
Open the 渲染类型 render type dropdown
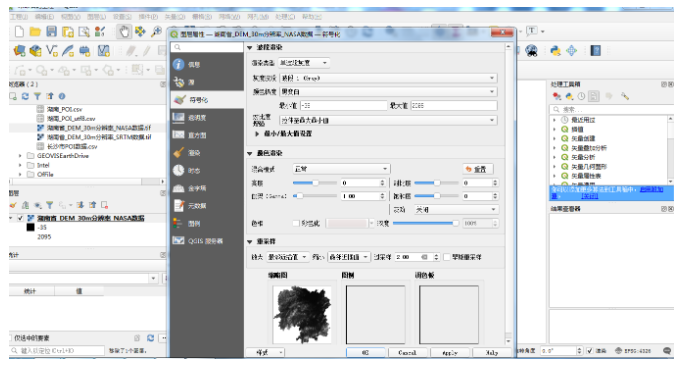(304, 63)
